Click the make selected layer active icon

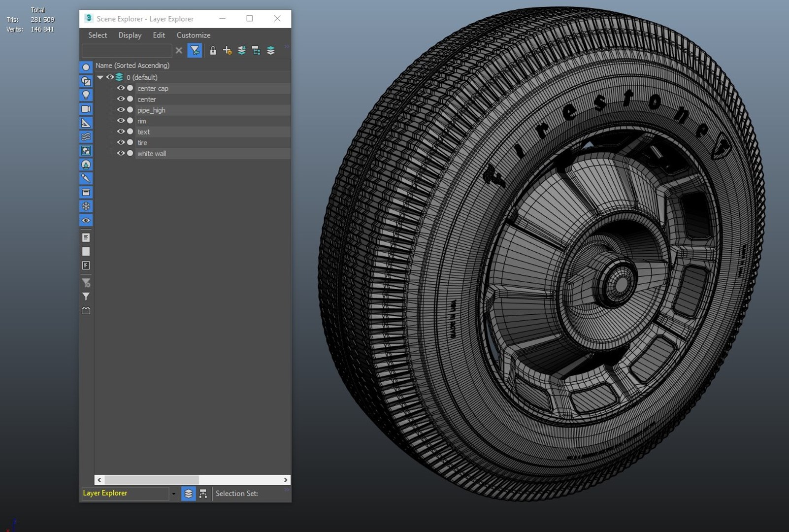pos(271,50)
